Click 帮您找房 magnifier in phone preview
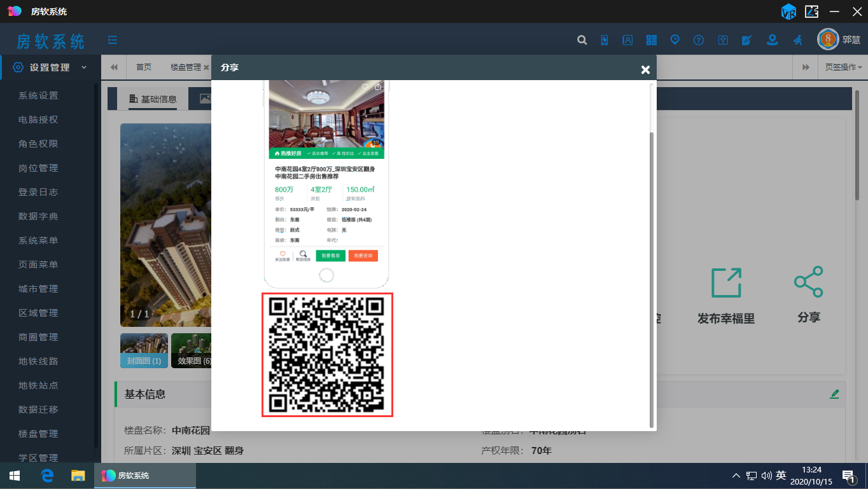 coord(303,256)
